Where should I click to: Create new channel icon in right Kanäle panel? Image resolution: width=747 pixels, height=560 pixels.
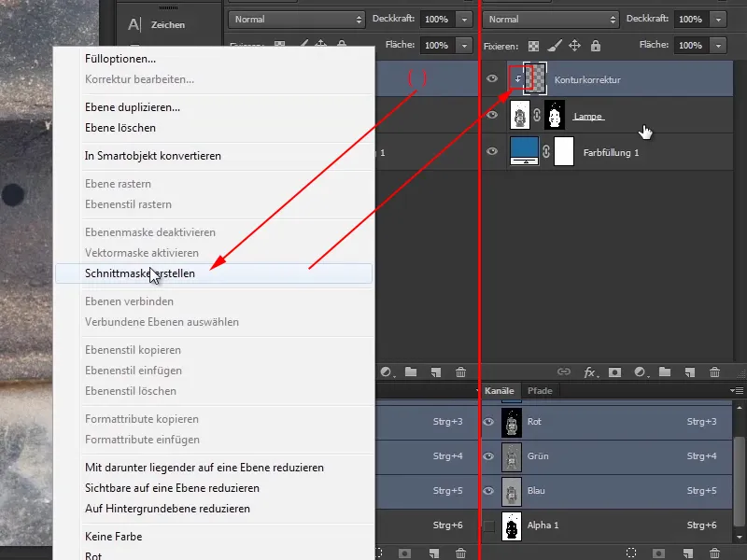[688, 553]
